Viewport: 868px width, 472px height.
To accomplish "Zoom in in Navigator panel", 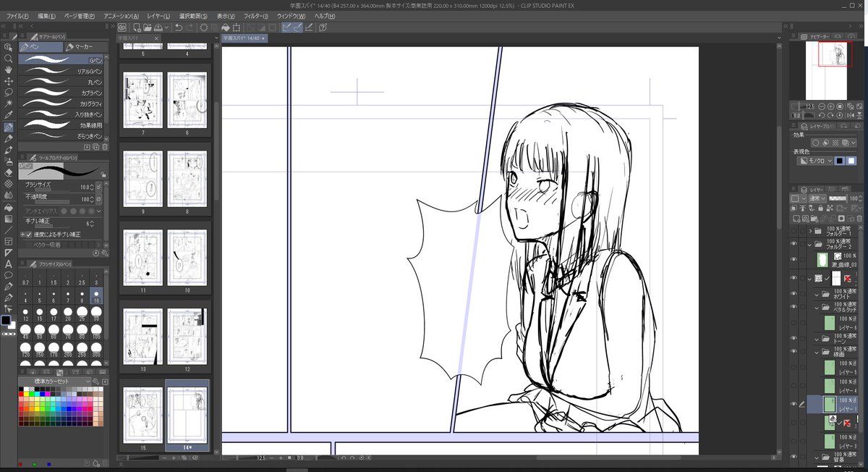I will tap(832, 106).
